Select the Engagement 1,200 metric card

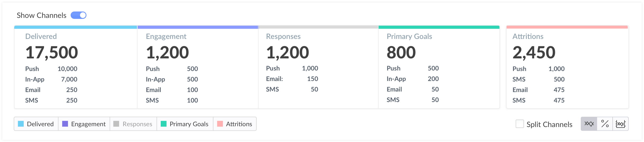[x=198, y=67]
